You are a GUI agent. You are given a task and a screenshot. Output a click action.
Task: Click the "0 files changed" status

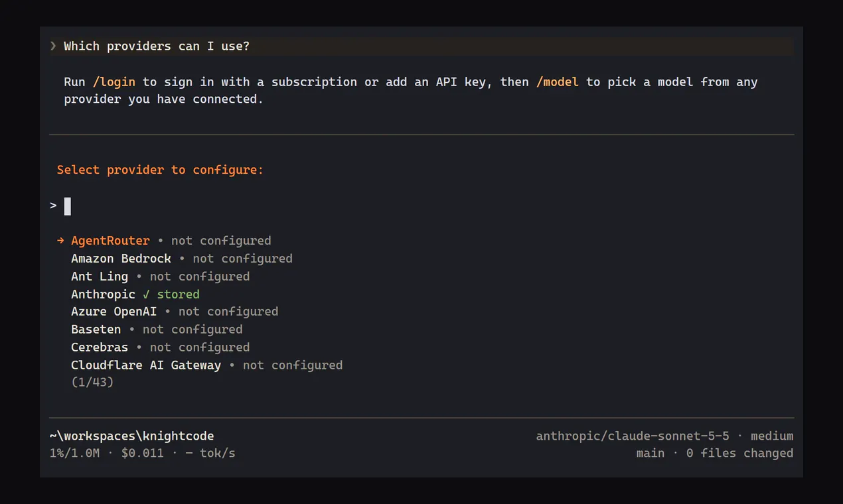[x=740, y=454]
